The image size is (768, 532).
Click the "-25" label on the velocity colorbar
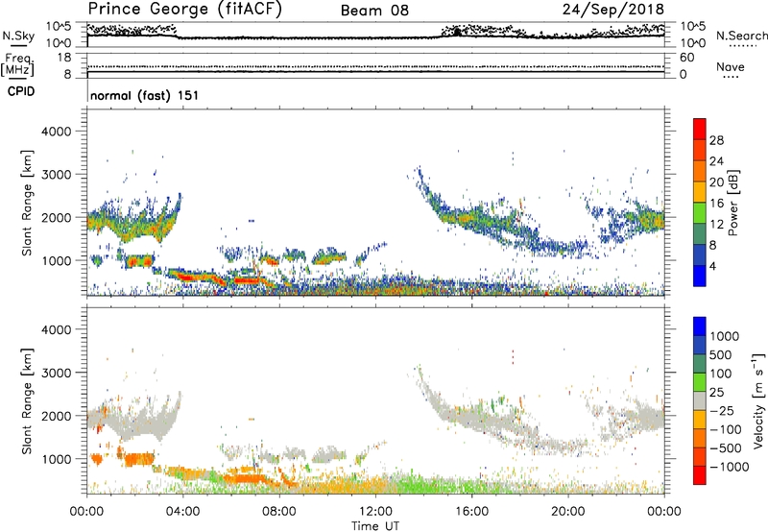(722, 411)
